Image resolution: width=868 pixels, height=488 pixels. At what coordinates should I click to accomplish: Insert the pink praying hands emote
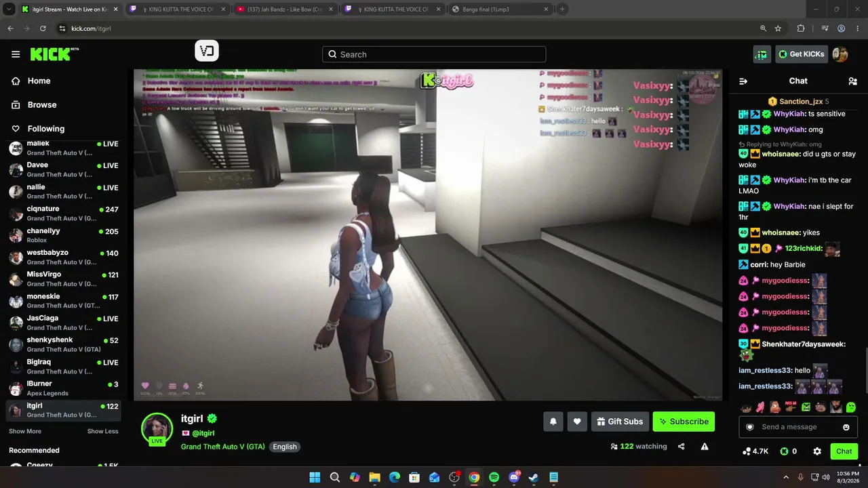760,407
